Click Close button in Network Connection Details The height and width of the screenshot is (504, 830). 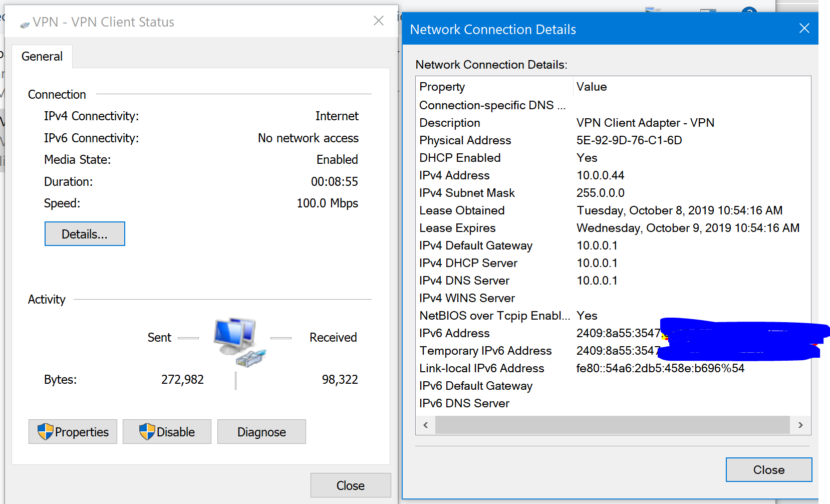pyautogui.click(x=768, y=470)
